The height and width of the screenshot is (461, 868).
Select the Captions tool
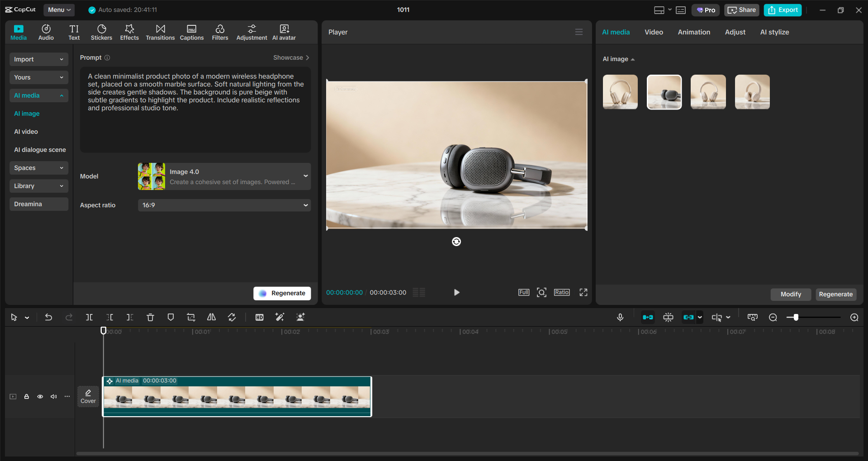[x=191, y=32]
